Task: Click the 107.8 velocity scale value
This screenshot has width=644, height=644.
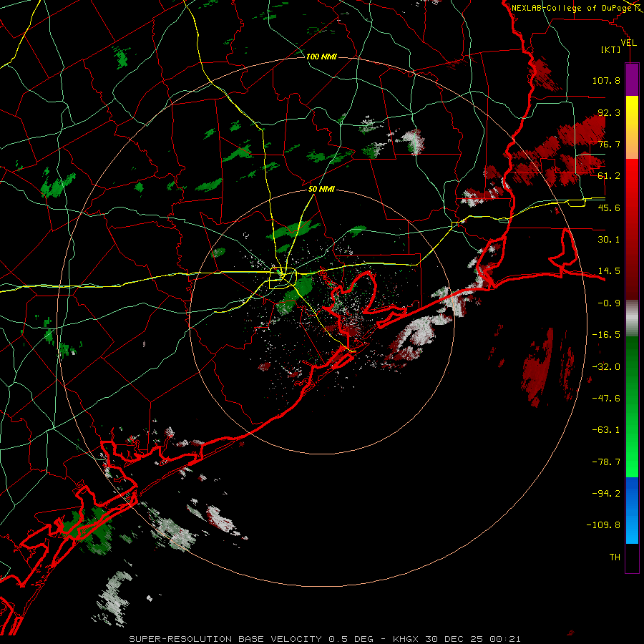Action: [x=606, y=80]
